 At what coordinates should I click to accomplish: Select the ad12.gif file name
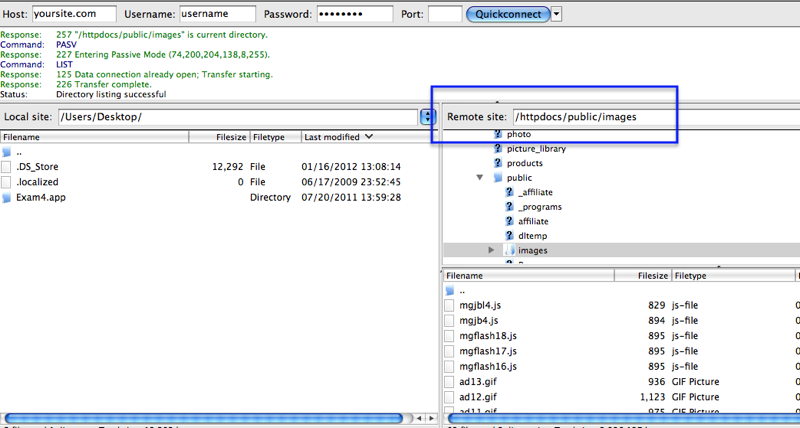[478, 397]
